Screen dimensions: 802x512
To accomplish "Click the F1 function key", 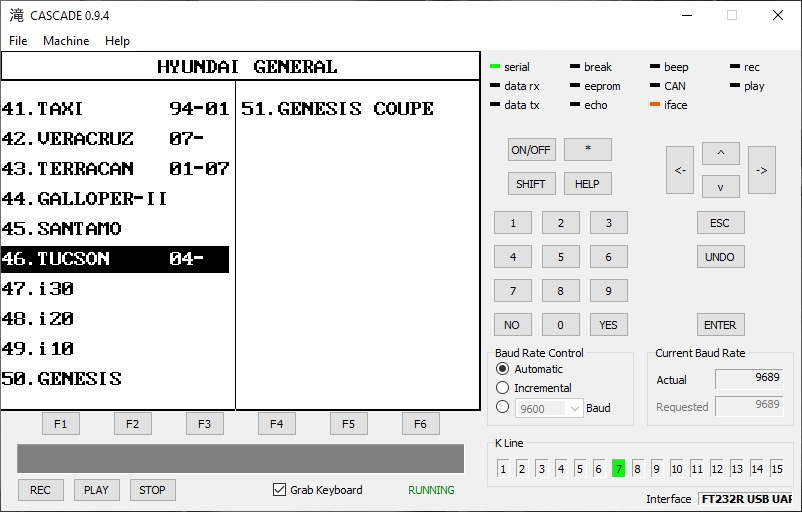I will click(60, 424).
